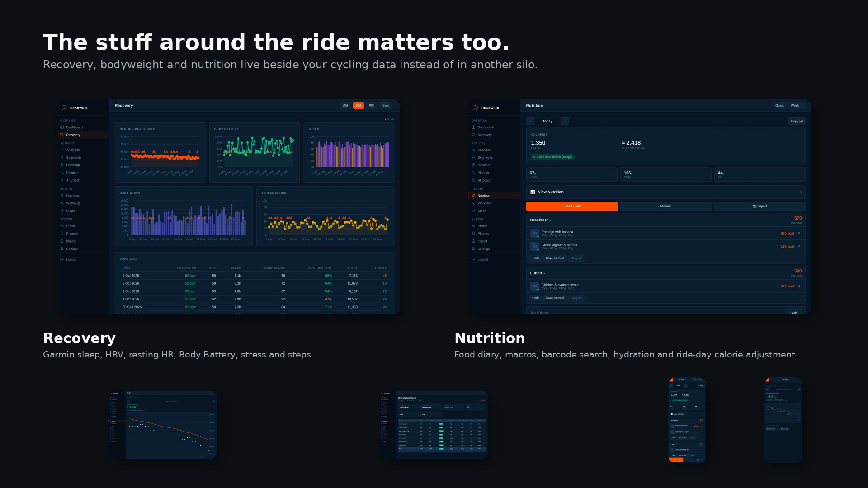Click the orange Add Food button
The image size is (868, 488).
tap(572, 206)
